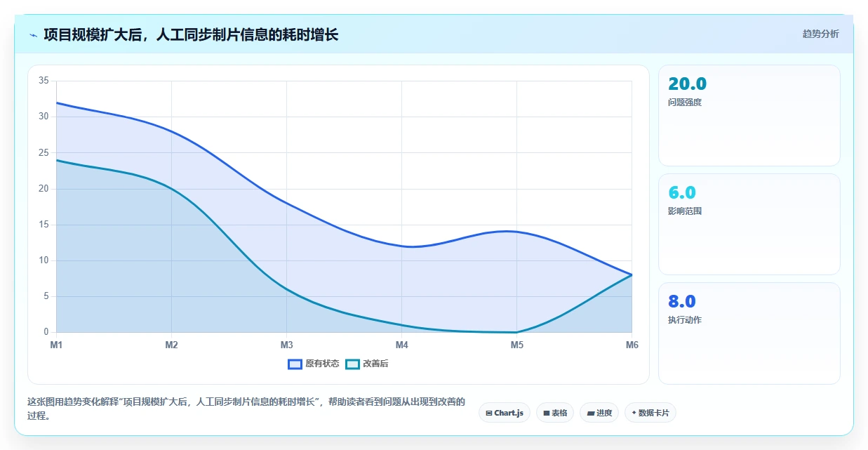Select the 表格 tag

[x=555, y=413]
